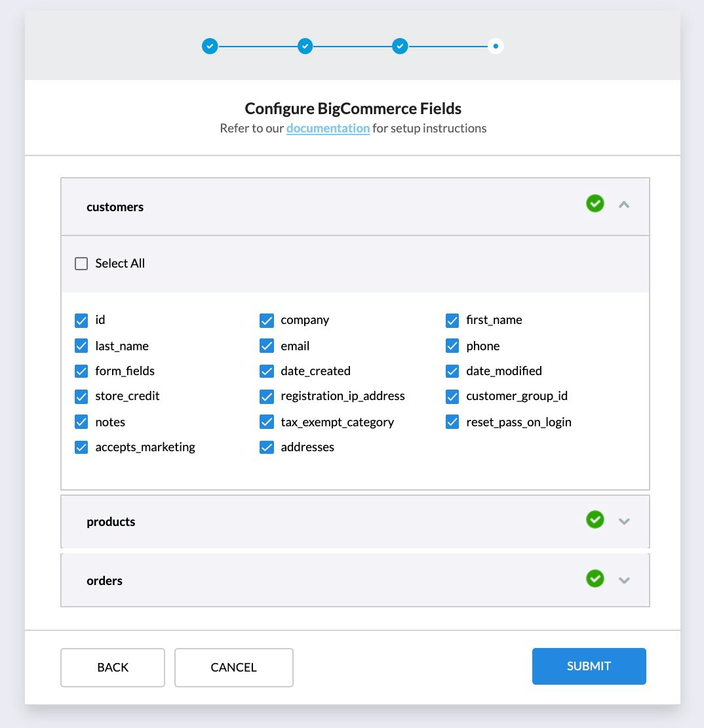The width and height of the screenshot is (704, 728).
Task: Click the customers green check status icon
Action: 595,203
